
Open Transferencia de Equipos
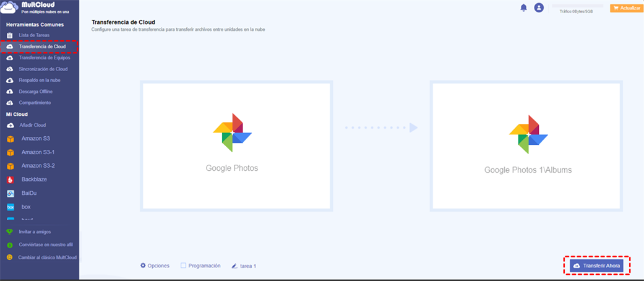click(x=45, y=58)
